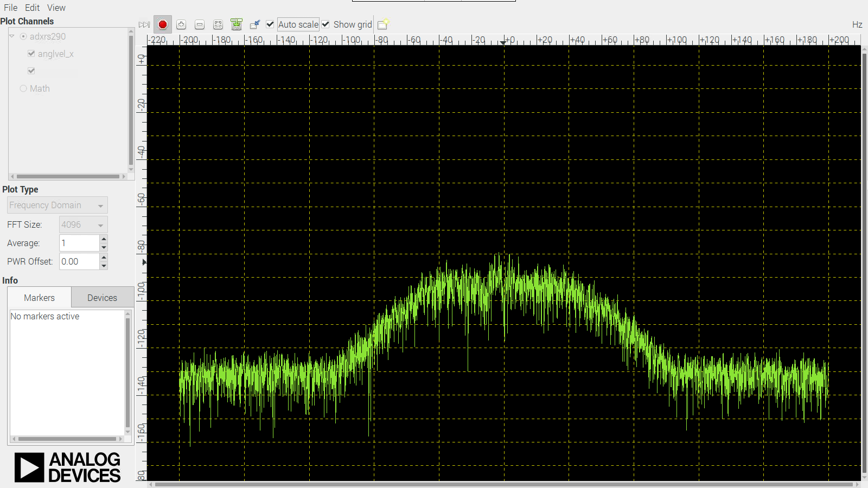Click the Plot Channels horizontal scrollbar
This screenshot has width=868, height=488.
68,176
